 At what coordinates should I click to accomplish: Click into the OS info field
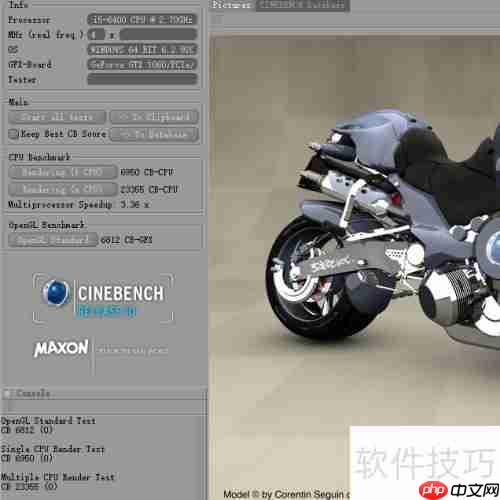(x=142, y=50)
